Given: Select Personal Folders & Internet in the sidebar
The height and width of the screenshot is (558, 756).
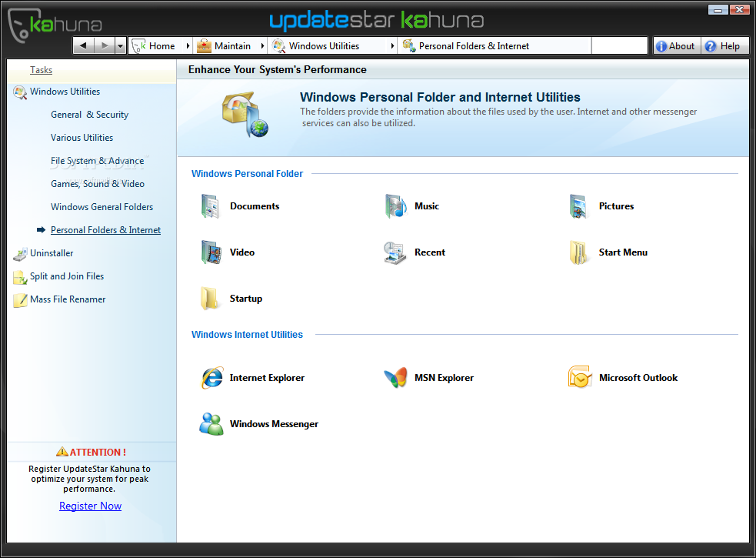Looking at the screenshot, I should [x=105, y=230].
